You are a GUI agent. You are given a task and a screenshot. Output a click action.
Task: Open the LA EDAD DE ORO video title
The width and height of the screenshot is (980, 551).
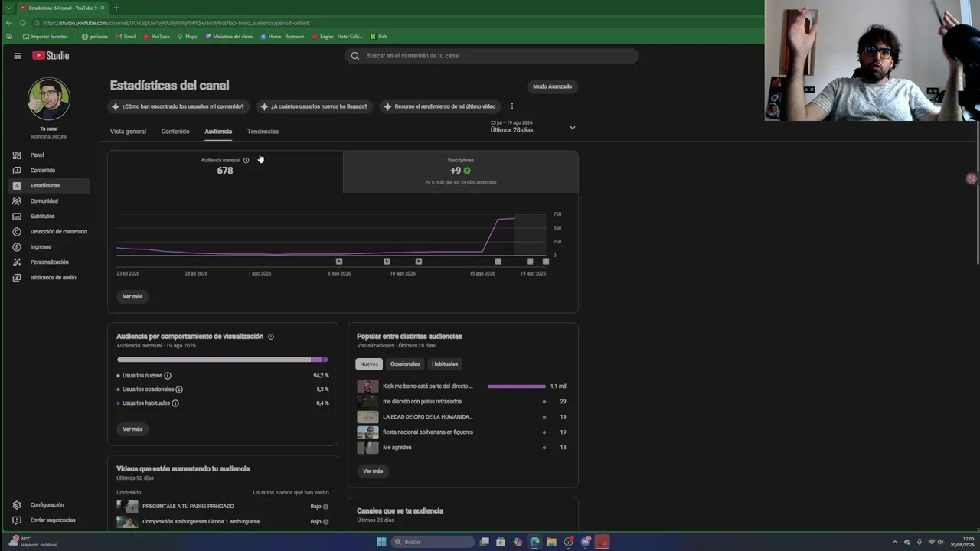click(x=428, y=417)
